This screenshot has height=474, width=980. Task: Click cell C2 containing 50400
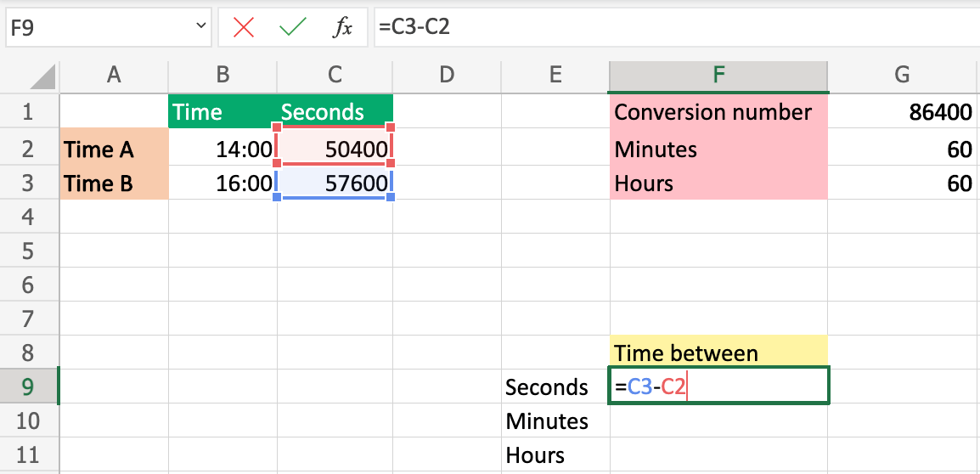click(335, 150)
